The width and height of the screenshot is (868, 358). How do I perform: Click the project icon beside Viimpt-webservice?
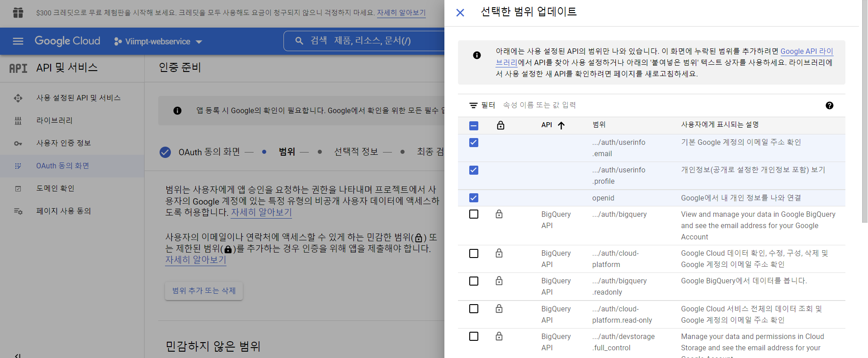[118, 41]
